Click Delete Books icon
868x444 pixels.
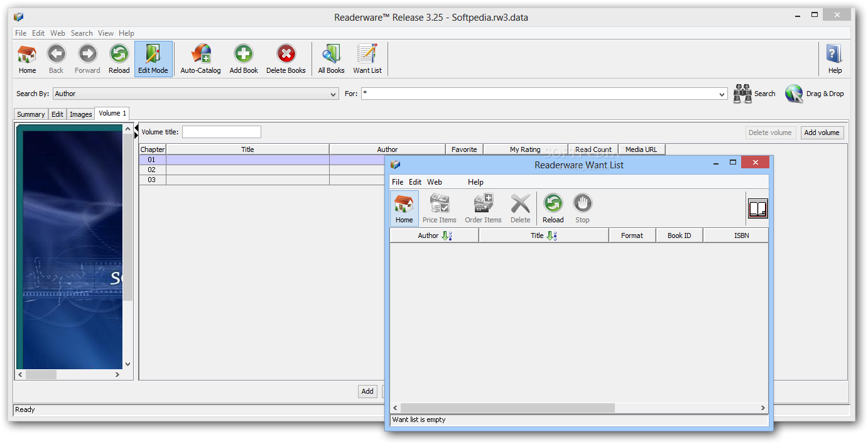286,59
